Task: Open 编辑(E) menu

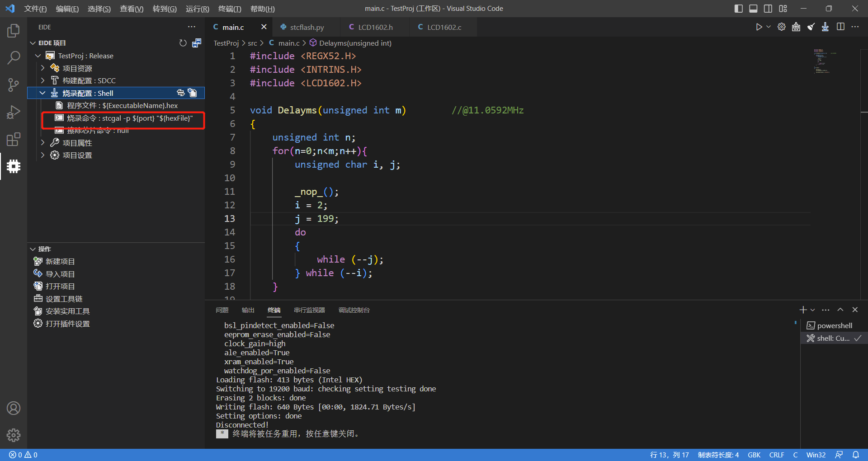Action: point(67,9)
